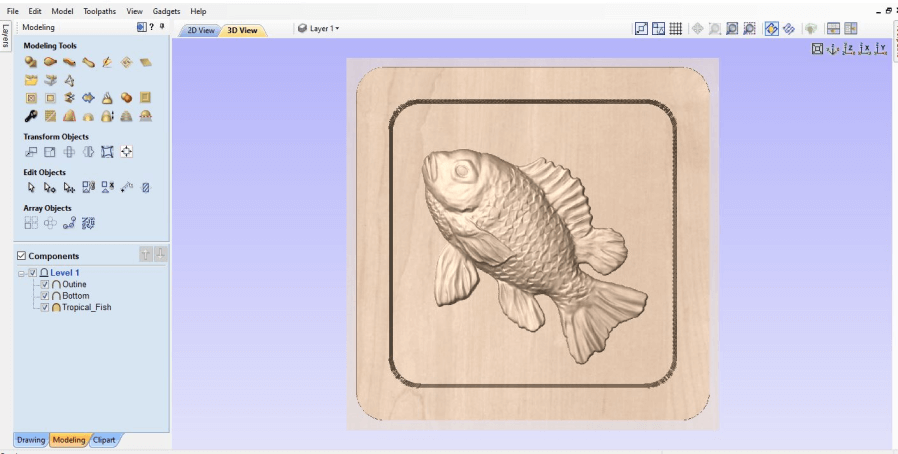The height and width of the screenshot is (454, 898).
Task: Open the Layers side tab
Action: 5,36
